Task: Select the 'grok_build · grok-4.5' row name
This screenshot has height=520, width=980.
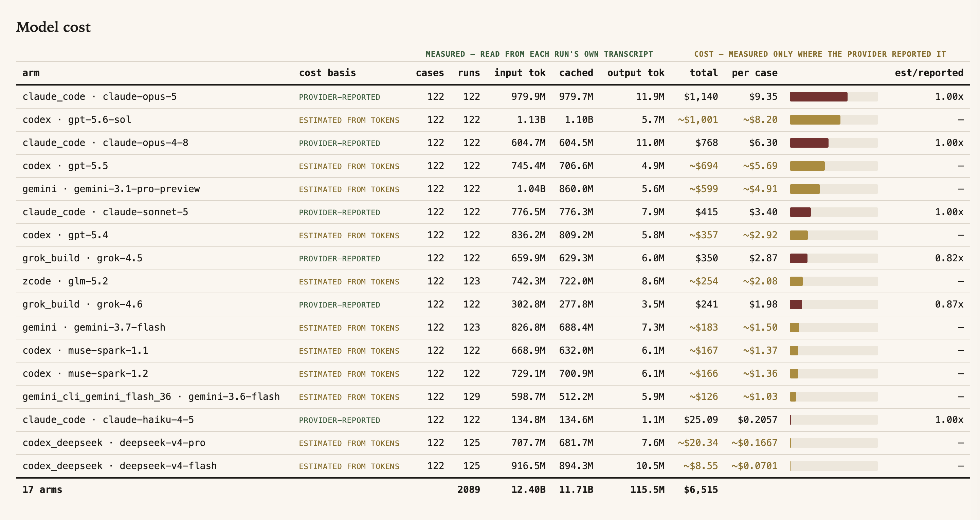Action: coord(83,258)
